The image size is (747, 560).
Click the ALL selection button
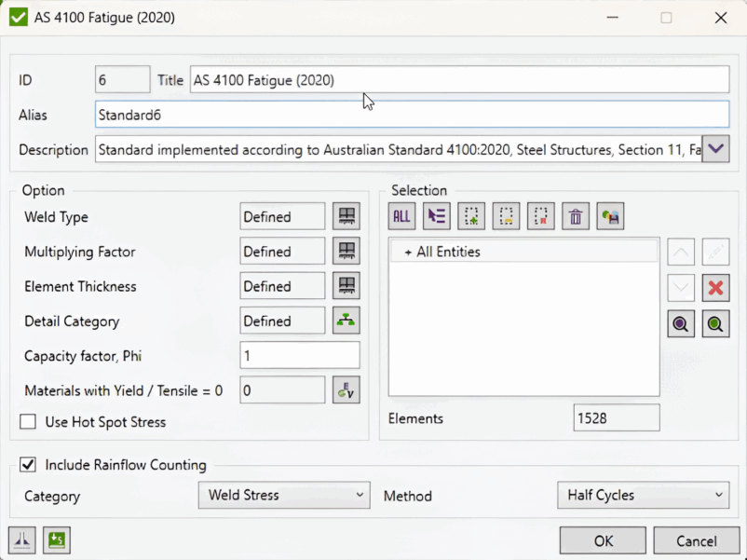(401, 216)
